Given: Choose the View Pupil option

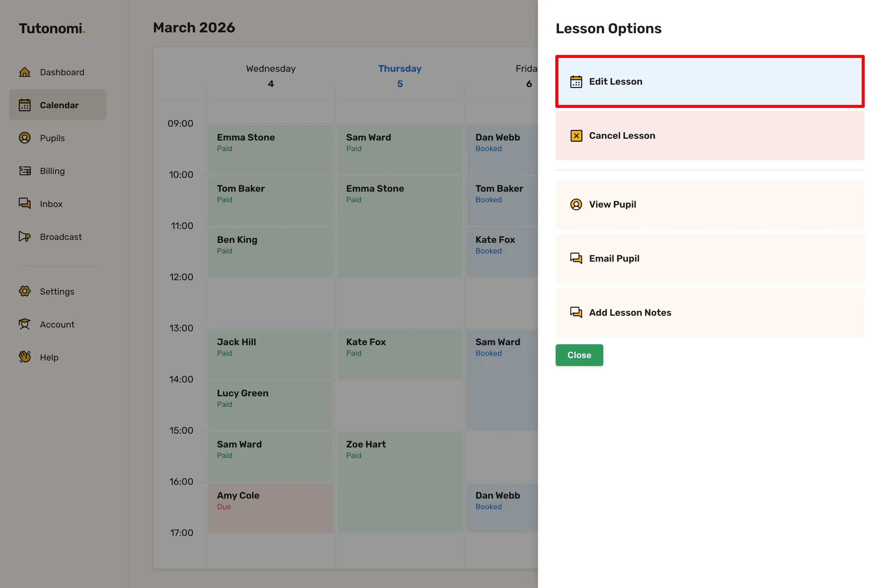Looking at the screenshot, I should [x=709, y=204].
